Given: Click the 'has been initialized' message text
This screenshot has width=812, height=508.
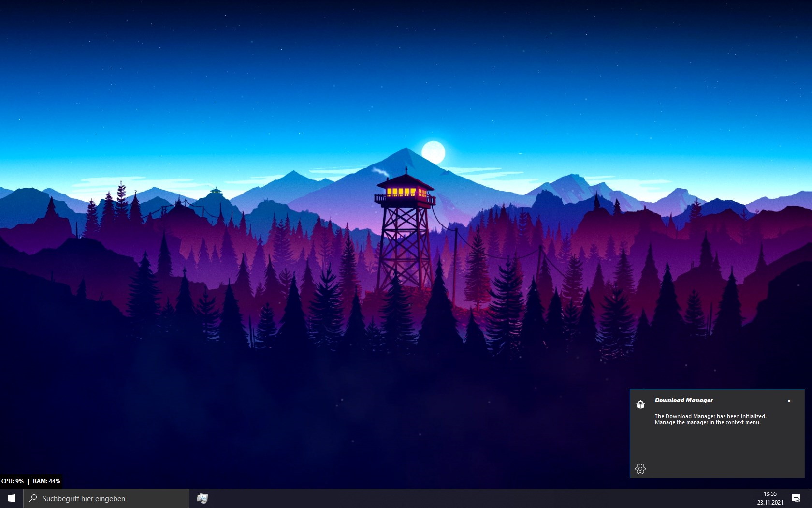Looking at the screenshot, I should (x=741, y=416).
